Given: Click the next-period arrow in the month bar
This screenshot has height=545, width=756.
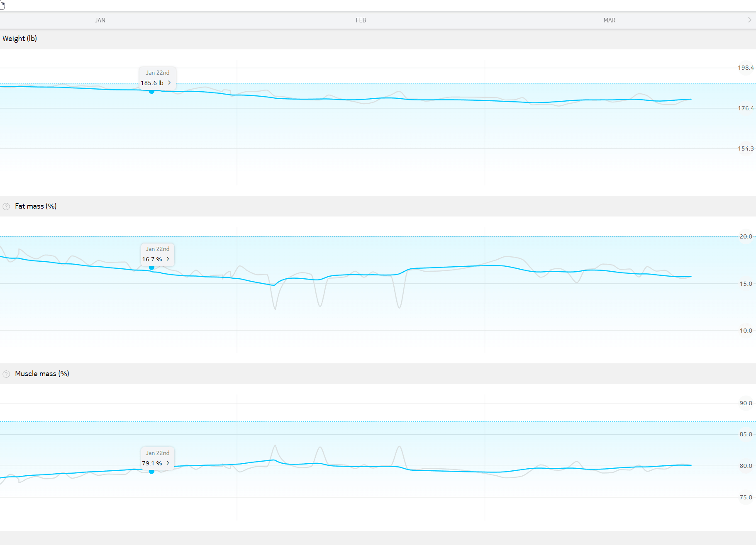Looking at the screenshot, I should [x=749, y=20].
